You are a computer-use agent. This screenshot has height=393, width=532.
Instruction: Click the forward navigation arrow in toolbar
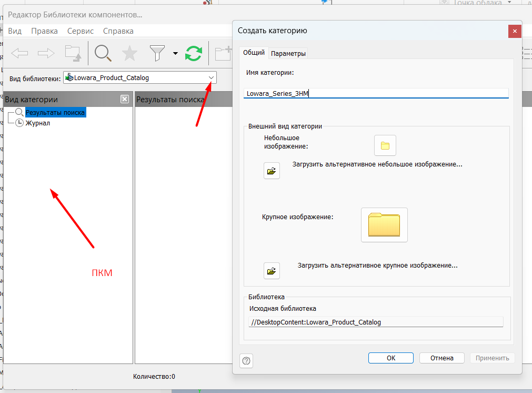tap(46, 53)
